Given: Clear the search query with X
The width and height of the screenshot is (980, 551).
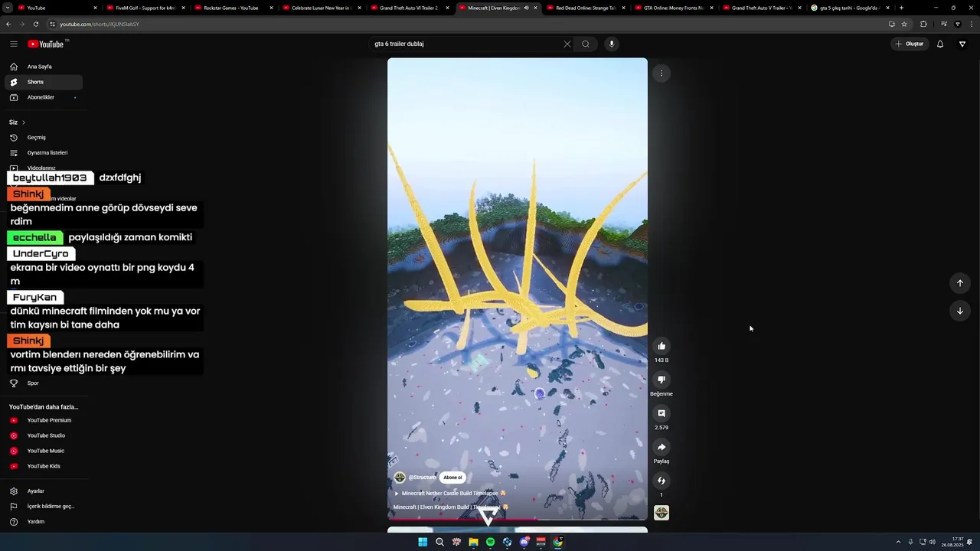Looking at the screenshot, I should (x=567, y=44).
